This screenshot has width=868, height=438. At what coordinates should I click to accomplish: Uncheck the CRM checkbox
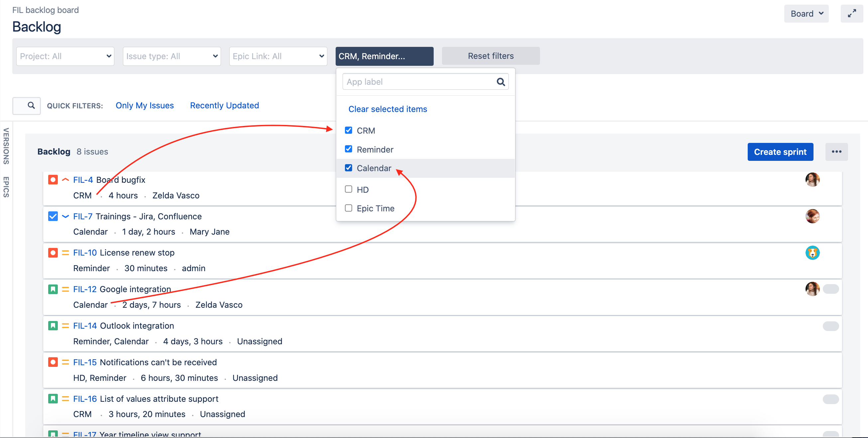coord(348,130)
